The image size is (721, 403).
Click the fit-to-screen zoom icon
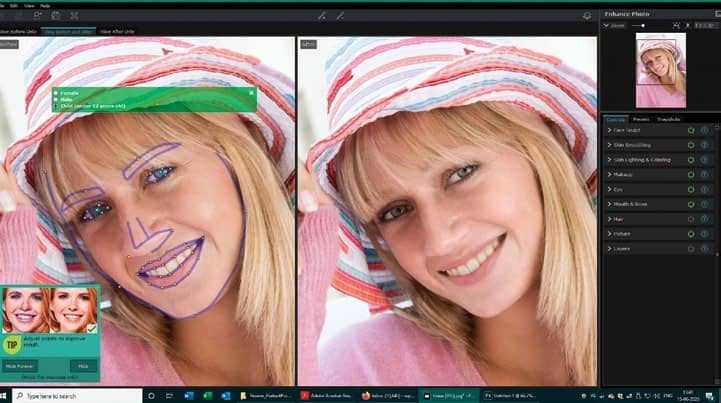click(676, 26)
